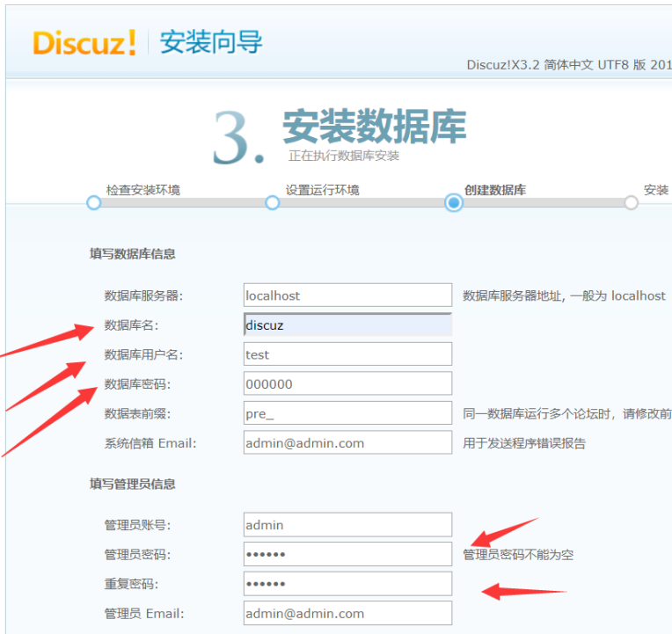Image resolution: width=672 pixels, height=634 pixels.
Task: Click the 数据库密码: label
Action: point(137,384)
